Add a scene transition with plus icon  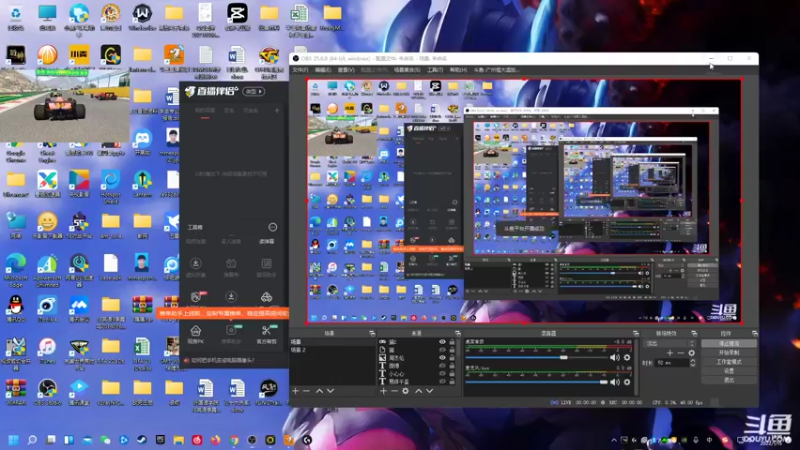[670, 353]
